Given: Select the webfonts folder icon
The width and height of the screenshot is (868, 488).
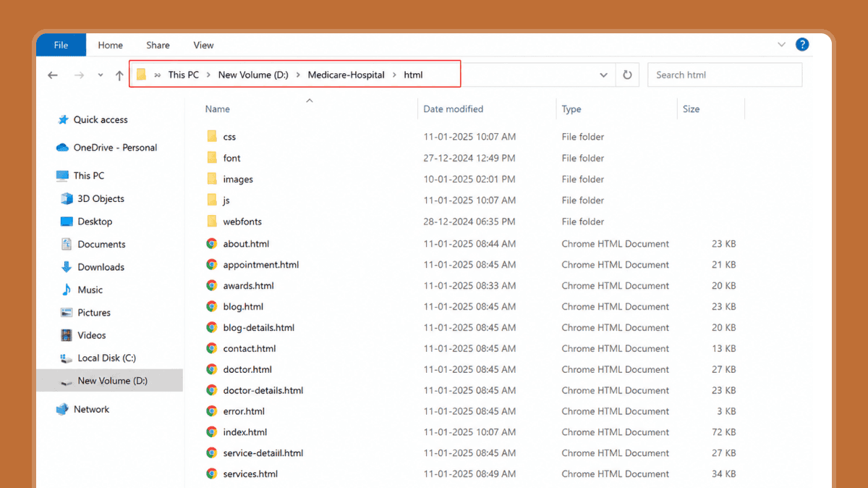Looking at the screenshot, I should [212, 222].
